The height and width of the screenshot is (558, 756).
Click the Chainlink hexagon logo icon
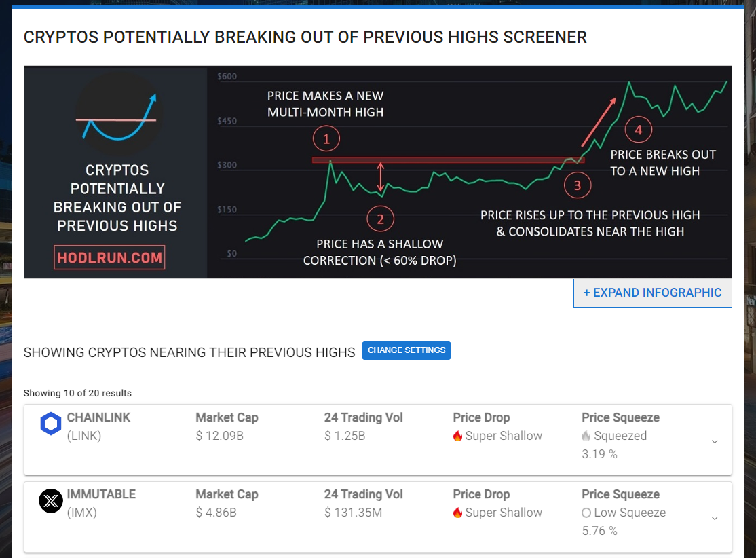tap(51, 424)
